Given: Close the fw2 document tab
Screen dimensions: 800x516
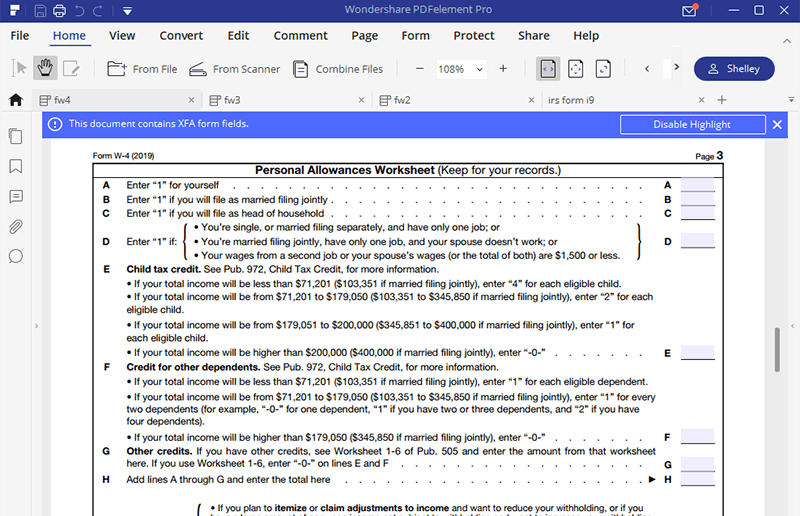Looking at the screenshot, I should pyautogui.click(x=531, y=100).
